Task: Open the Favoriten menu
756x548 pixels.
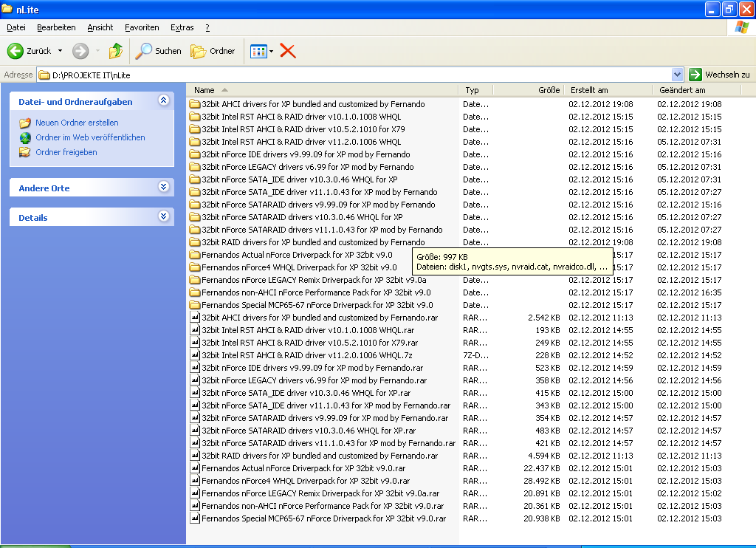Action: tap(142, 27)
